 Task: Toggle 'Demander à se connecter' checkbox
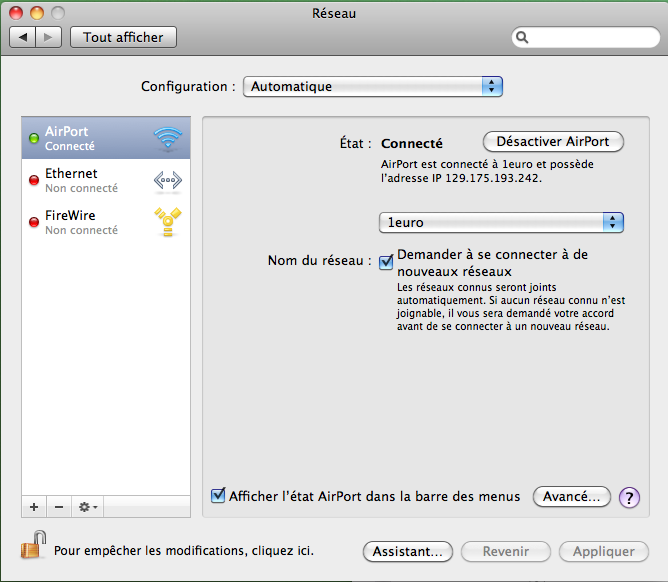click(386, 262)
